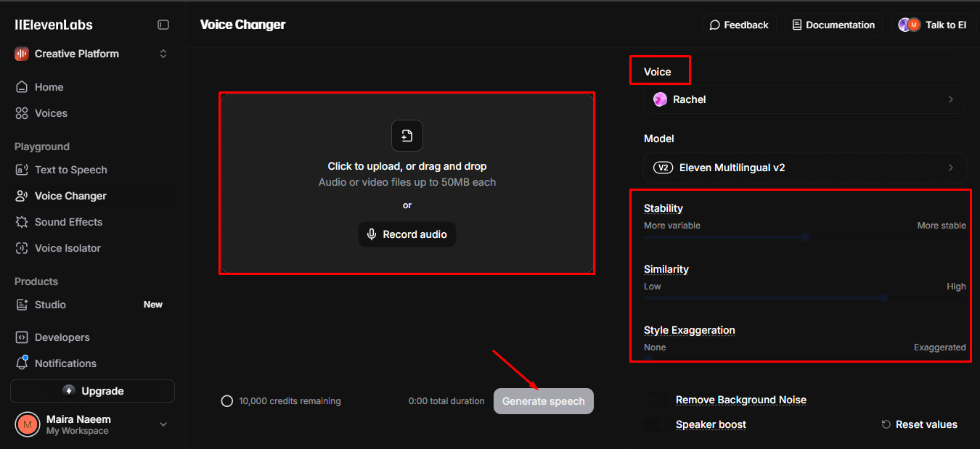Select the Voice Isolator tool
The width and height of the screenshot is (980, 449).
click(68, 248)
